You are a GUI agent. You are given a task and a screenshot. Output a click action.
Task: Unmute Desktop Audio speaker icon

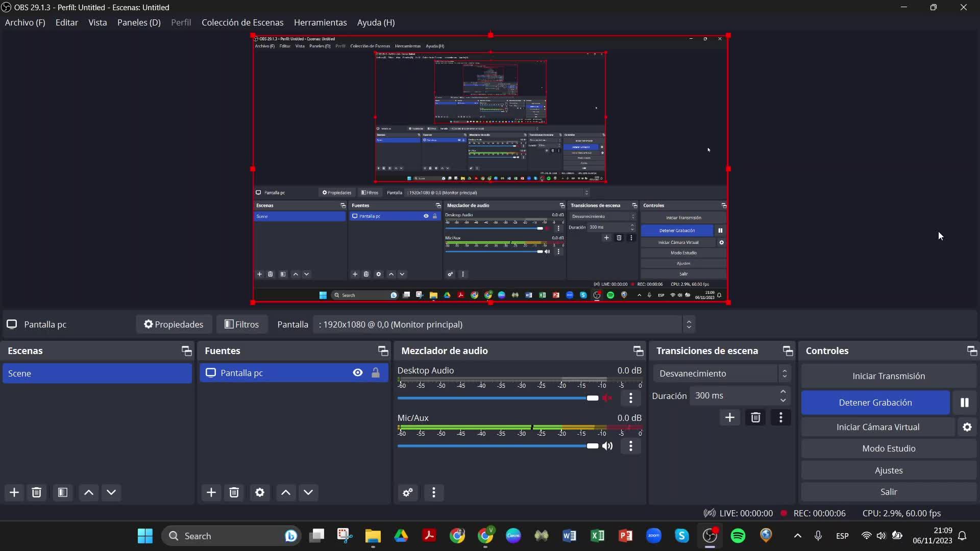607,398
